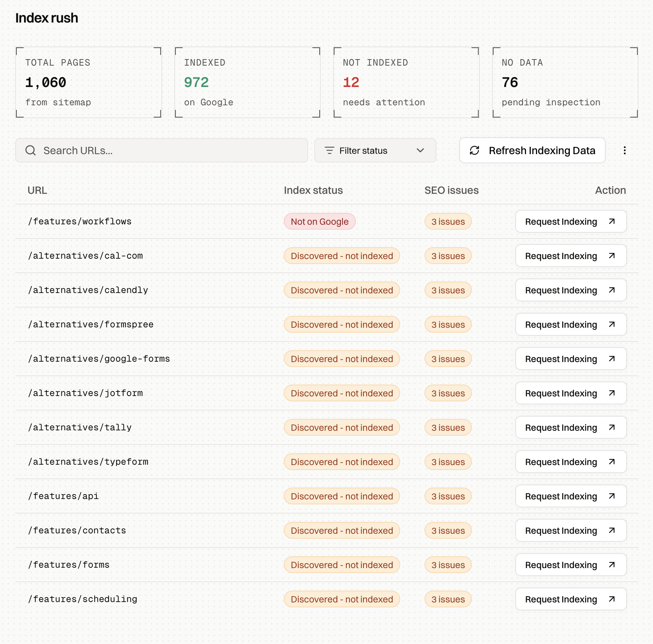Click 3 issues badge for /features/forms

tap(448, 565)
